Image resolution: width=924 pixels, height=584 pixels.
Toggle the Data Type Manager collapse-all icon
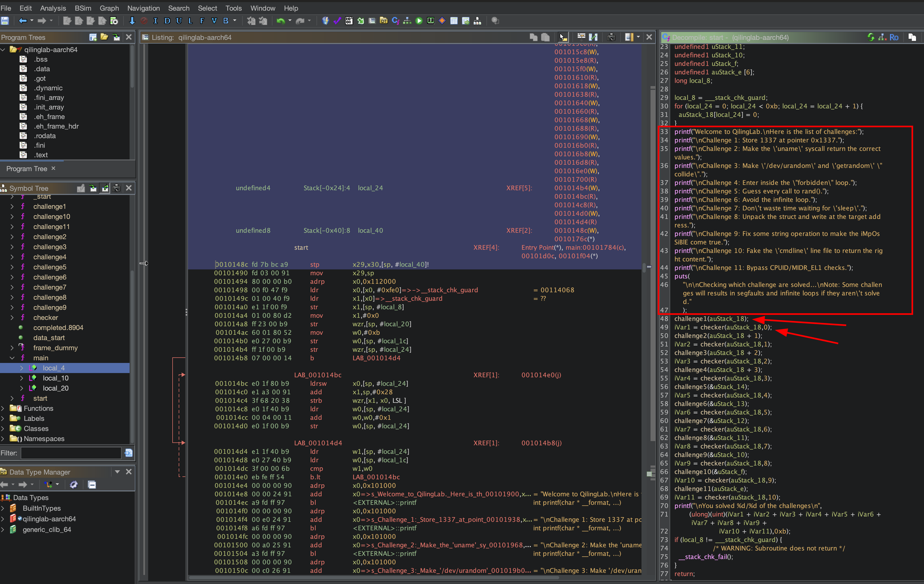click(92, 485)
